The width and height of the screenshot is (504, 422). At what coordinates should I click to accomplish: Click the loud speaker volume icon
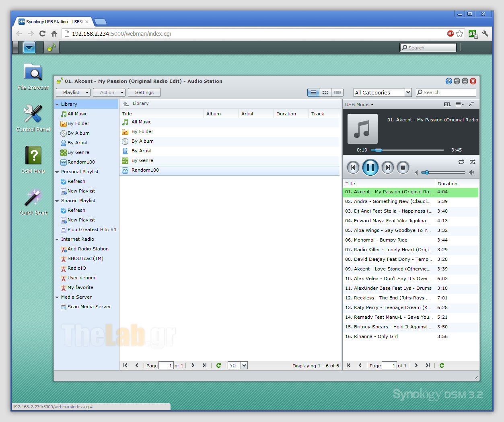click(471, 172)
